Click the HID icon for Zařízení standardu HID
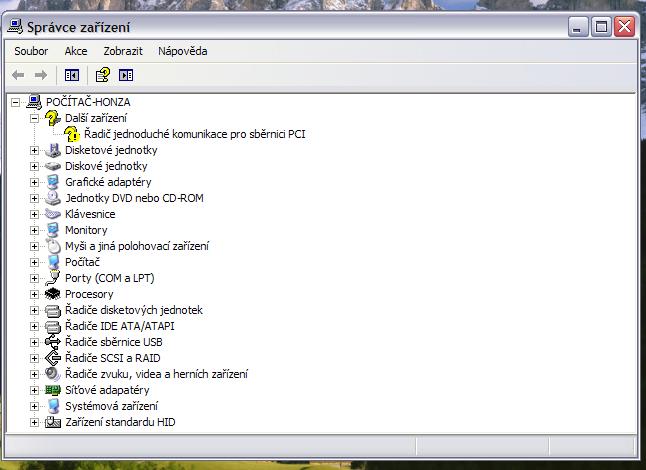 tap(53, 422)
